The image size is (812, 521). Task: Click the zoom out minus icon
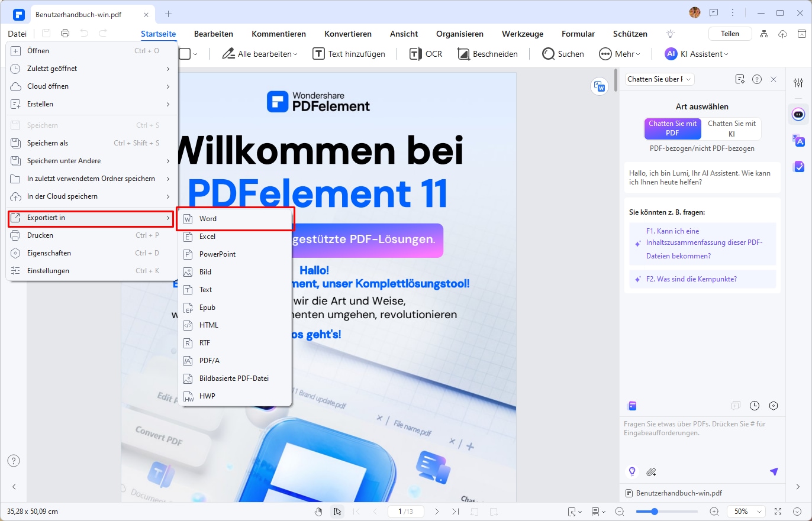click(x=620, y=511)
